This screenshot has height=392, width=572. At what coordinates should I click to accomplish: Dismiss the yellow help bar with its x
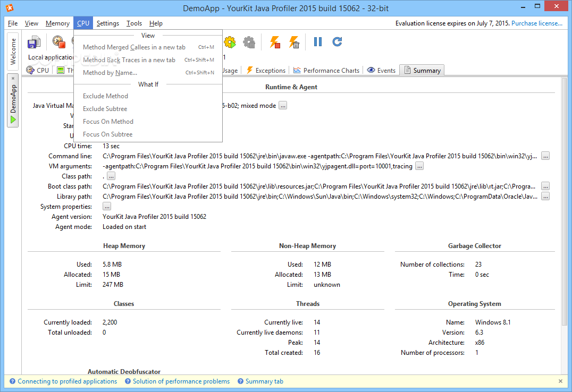(x=560, y=381)
